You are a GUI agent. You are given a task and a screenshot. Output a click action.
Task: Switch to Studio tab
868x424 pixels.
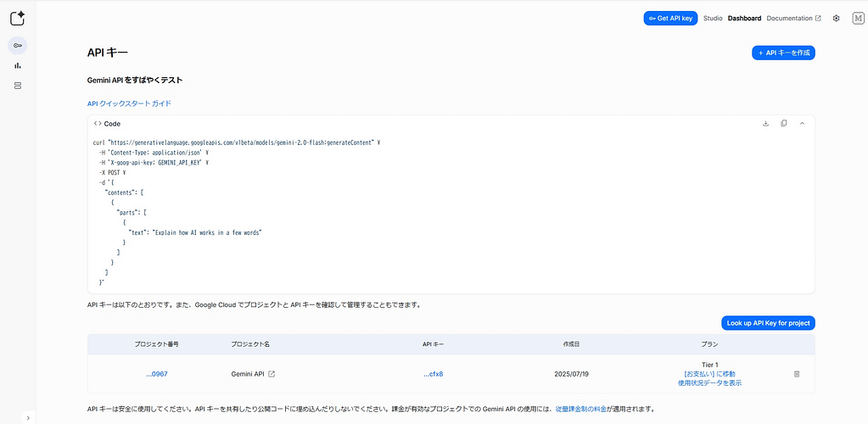(713, 19)
